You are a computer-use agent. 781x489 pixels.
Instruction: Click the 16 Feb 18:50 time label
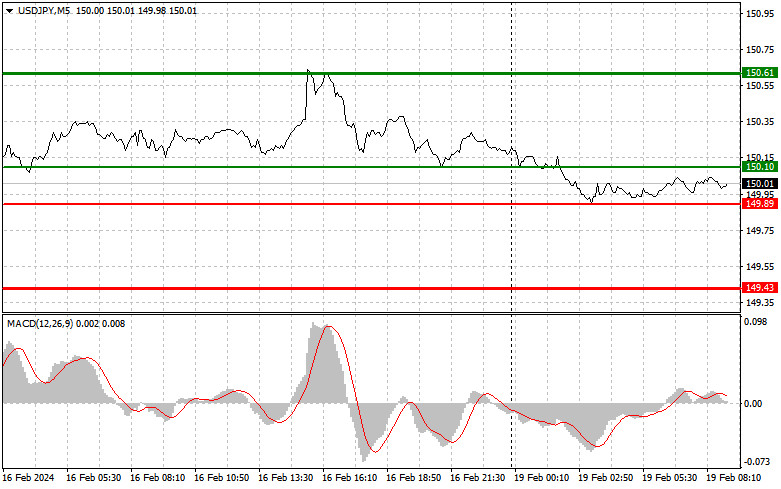pyautogui.click(x=413, y=478)
